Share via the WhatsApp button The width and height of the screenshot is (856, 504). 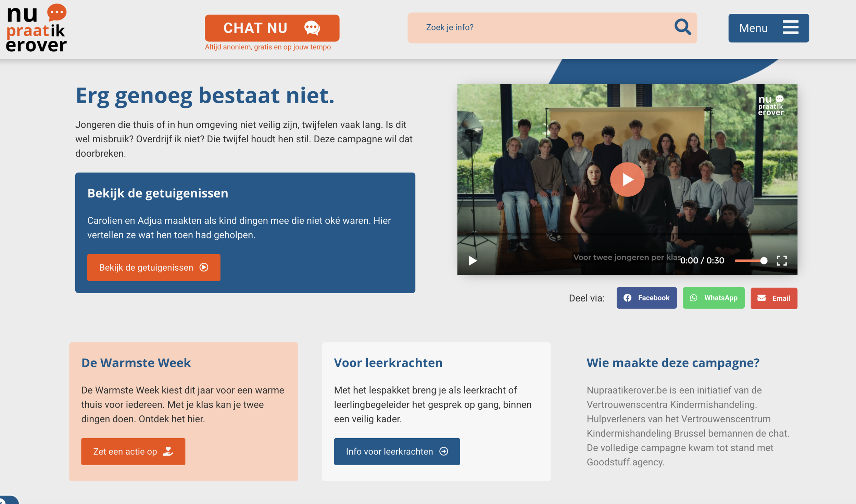coord(714,298)
